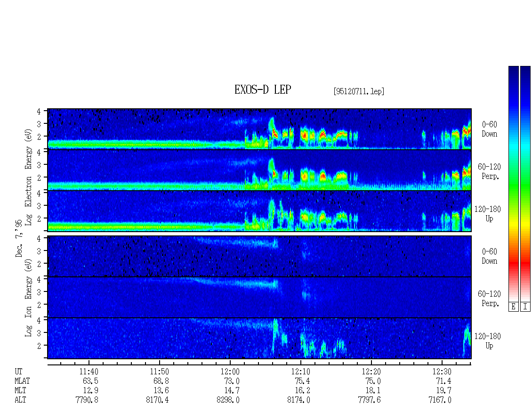Click the 11:50 UT time tick label
The image size is (532, 412).
pyautogui.click(x=160, y=372)
